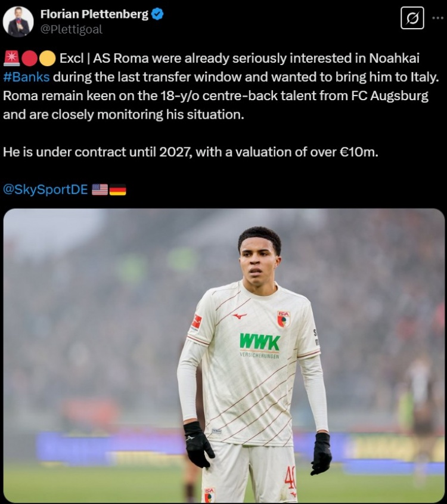Click the red circle emoji
The image size is (447, 504).
(x=30, y=58)
